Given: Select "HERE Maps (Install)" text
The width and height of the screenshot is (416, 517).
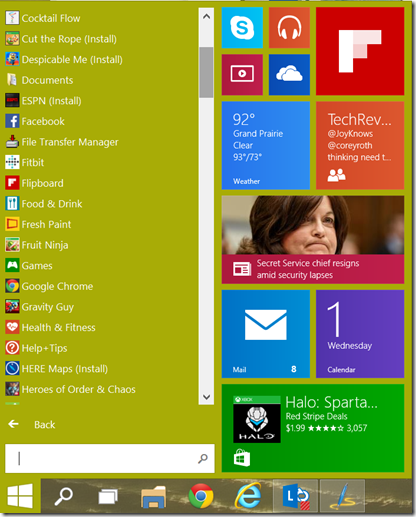Looking at the screenshot, I should point(65,369).
